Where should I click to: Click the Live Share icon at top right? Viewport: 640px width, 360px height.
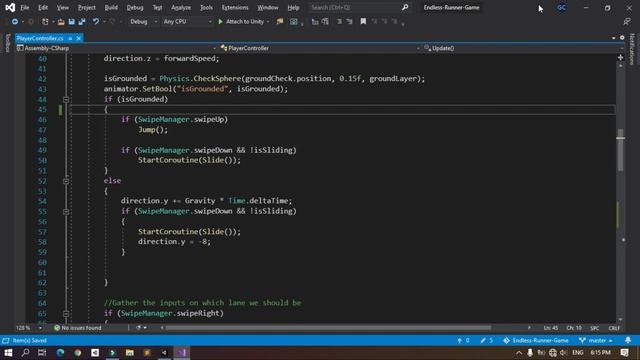627,22
